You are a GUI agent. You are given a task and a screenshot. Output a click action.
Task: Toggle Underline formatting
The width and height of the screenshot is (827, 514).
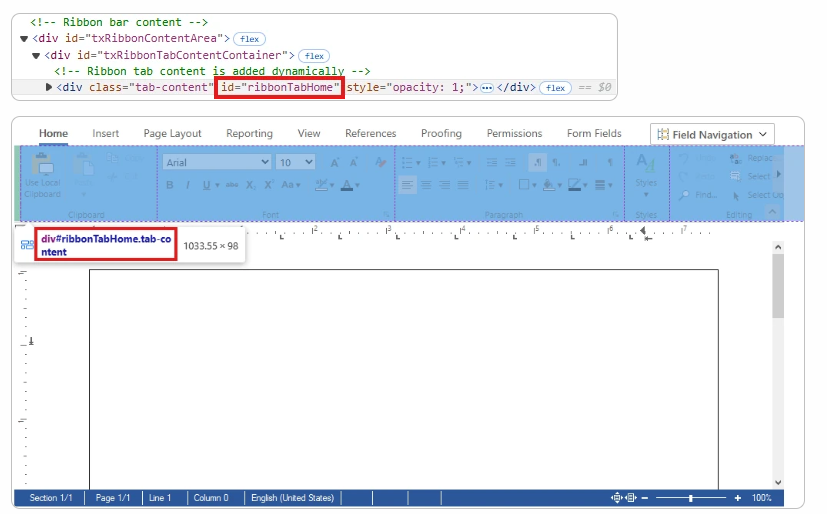206,185
